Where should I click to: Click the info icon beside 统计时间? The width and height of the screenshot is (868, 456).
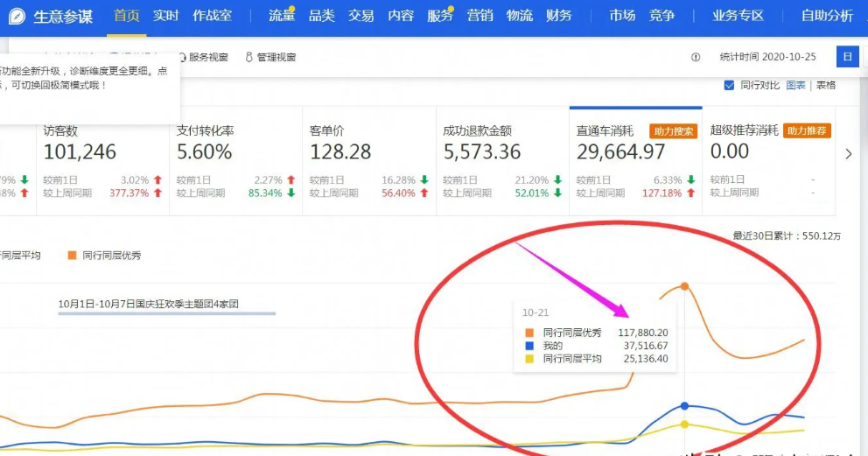(696, 57)
